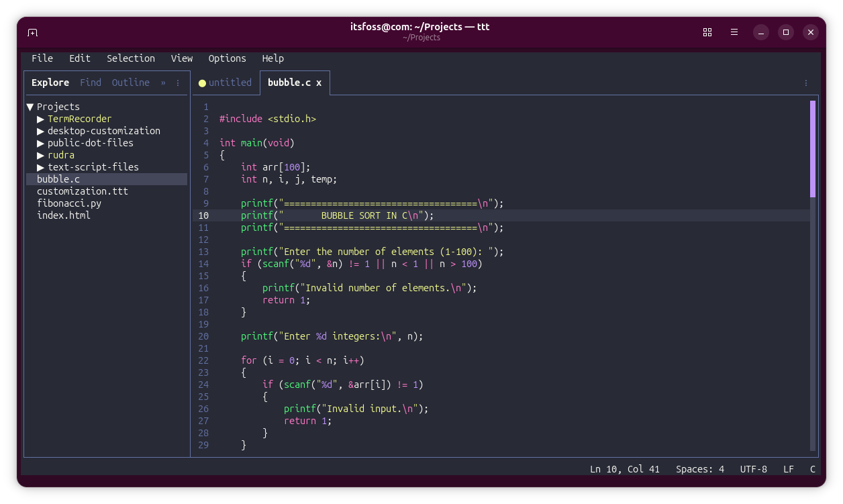The height and width of the screenshot is (504, 843).
Task: Click the int main(void) line
Action: [x=257, y=143]
